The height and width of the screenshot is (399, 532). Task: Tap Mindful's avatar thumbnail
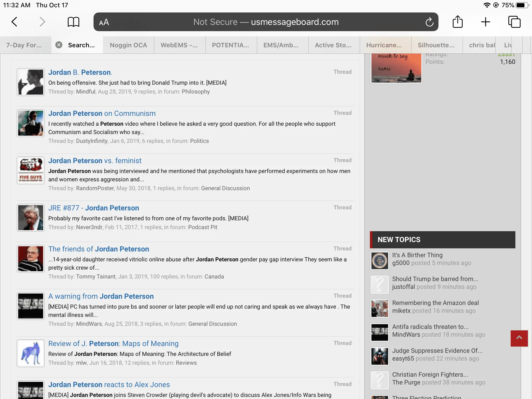pyautogui.click(x=31, y=82)
